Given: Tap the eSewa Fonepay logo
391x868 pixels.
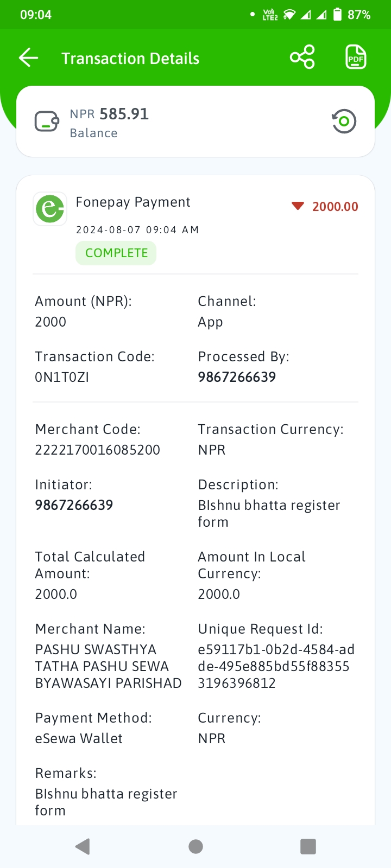Looking at the screenshot, I should (50, 208).
